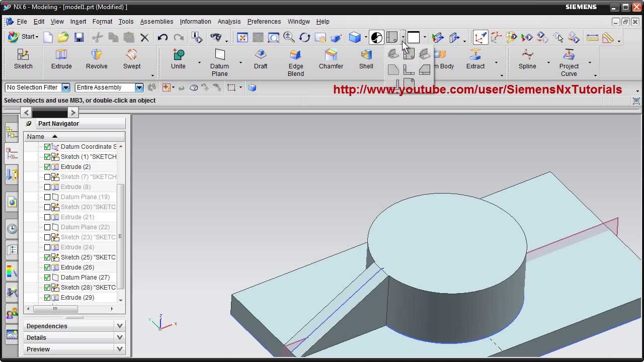Select the Chamfer tool

(x=331, y=60)
